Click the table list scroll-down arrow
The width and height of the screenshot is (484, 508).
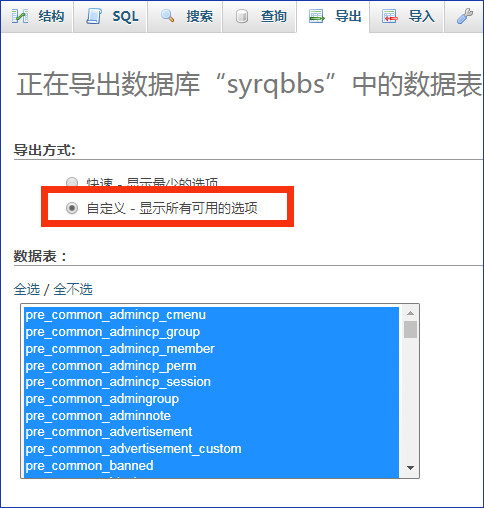point(410,468)
